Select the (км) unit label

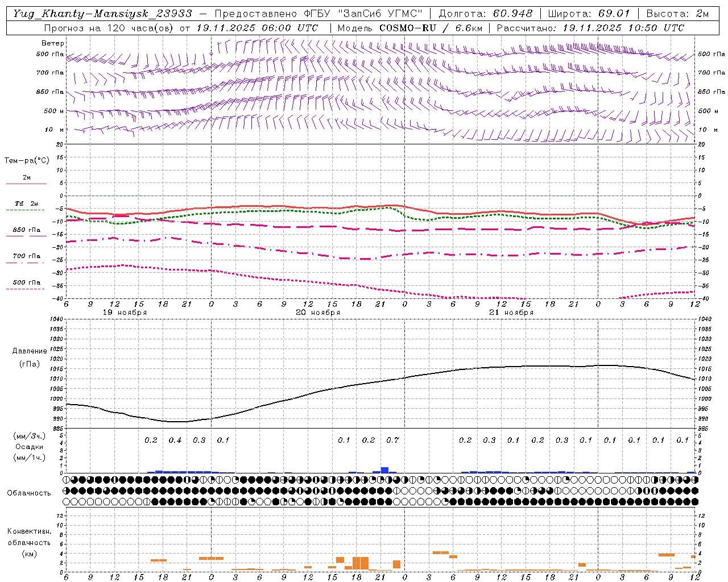tap(29, 554)
